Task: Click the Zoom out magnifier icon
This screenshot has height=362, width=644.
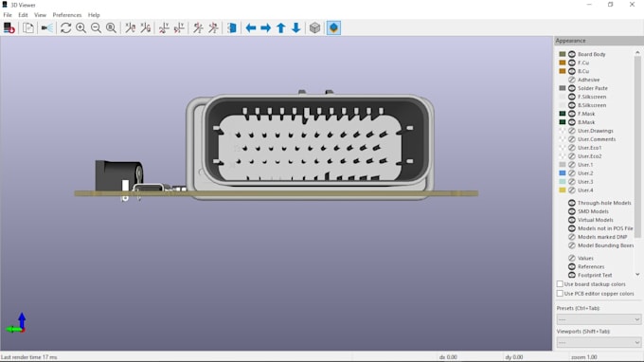Action: tap(96, 27)
